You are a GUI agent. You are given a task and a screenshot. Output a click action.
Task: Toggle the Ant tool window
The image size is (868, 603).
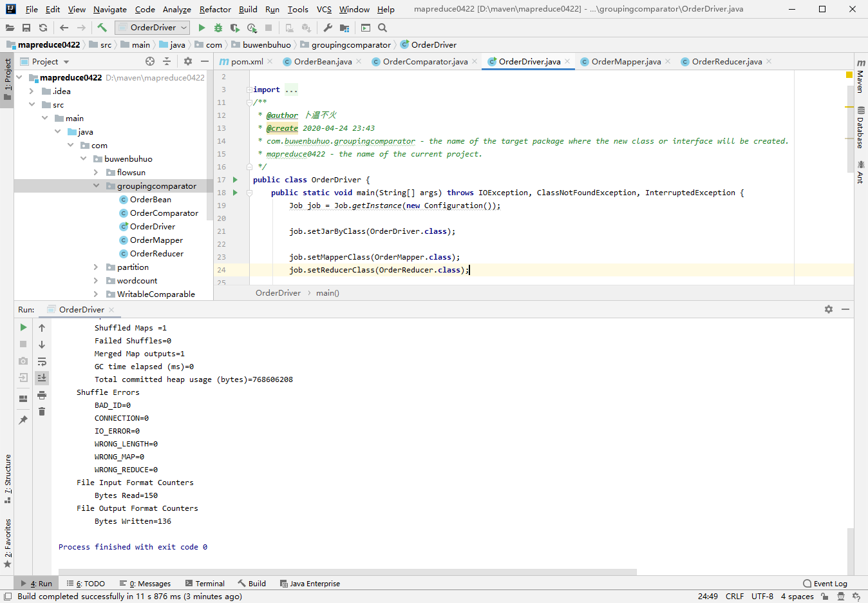[860, 172]
